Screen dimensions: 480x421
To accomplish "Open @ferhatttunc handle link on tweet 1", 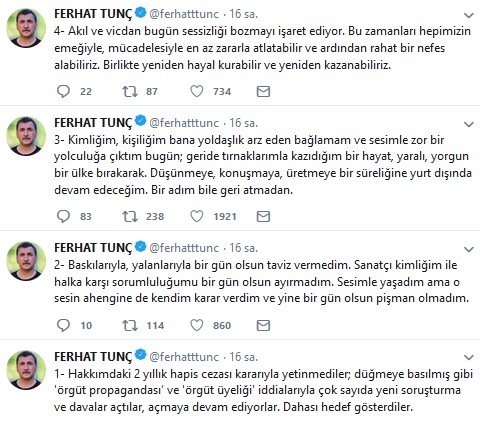I will tap(184, 357).
